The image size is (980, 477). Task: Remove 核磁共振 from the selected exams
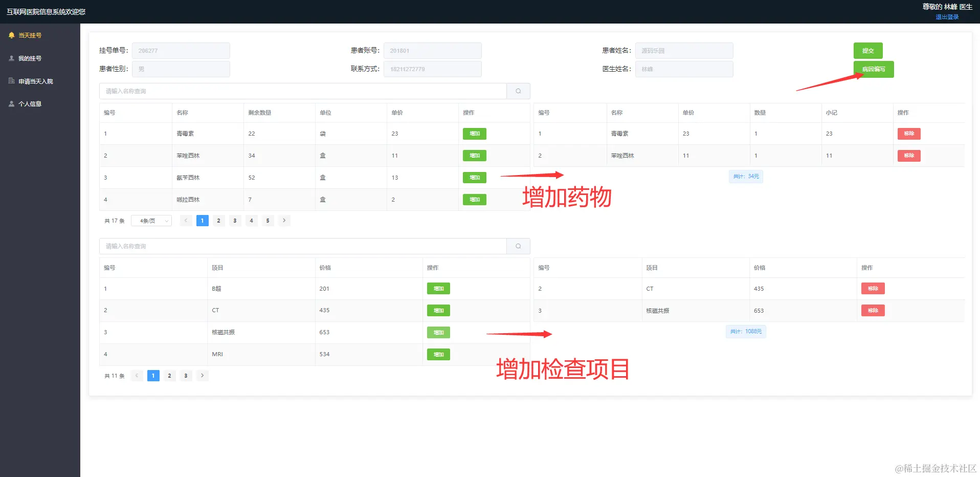873,311
